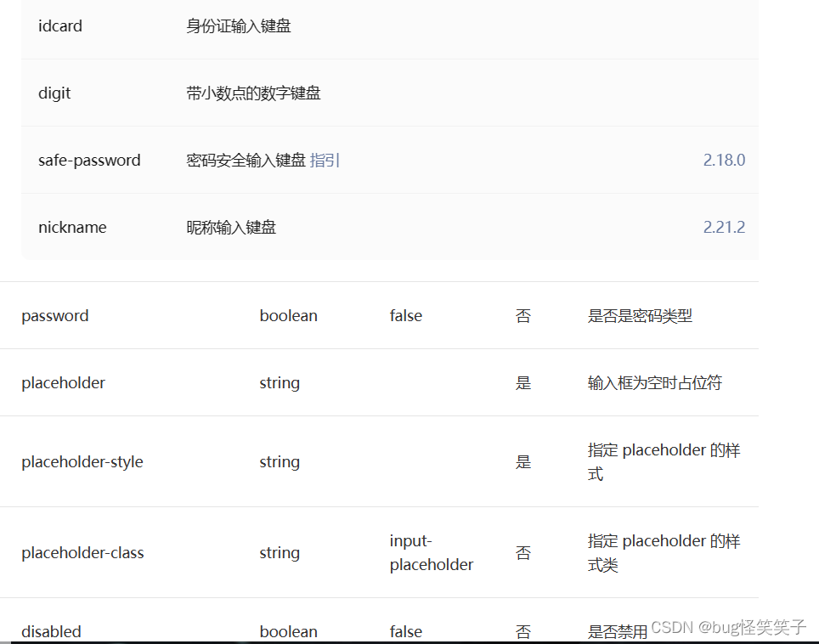Click string type in placeholder-style row
The height and width of the screenshot is (644, 819).
[x=280, y=461]
